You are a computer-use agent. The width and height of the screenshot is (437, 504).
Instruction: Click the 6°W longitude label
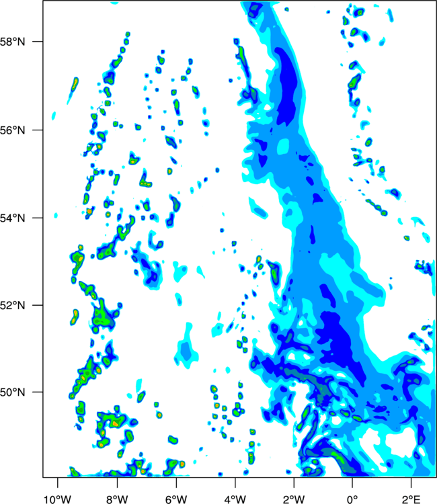pyautogui.click(x=176, y=499)
